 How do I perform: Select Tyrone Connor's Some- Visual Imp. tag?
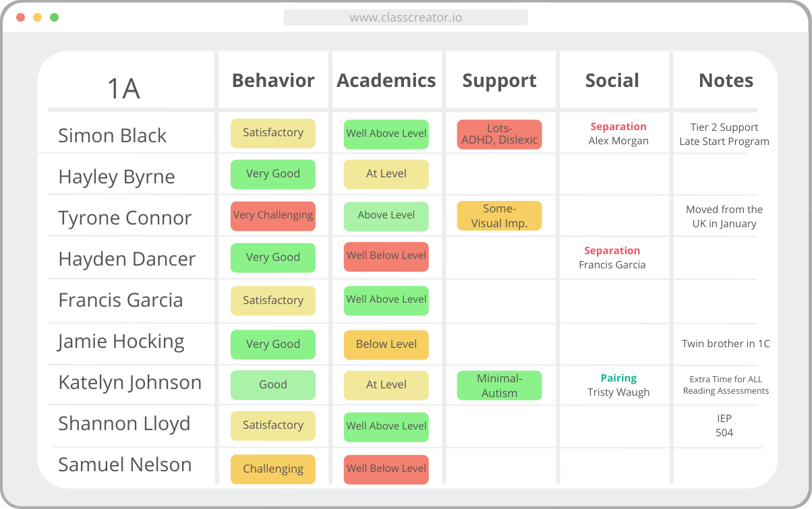(499, 216)
